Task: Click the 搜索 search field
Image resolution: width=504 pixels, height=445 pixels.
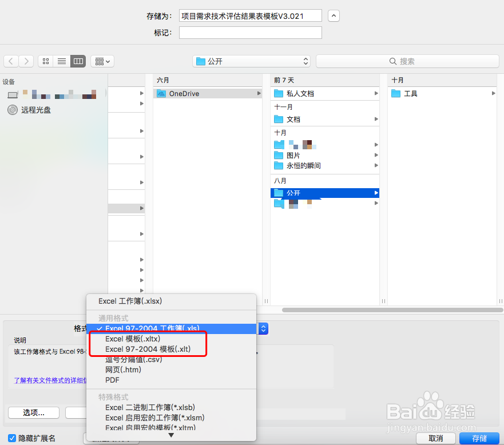Action: [x=407, y=61]
